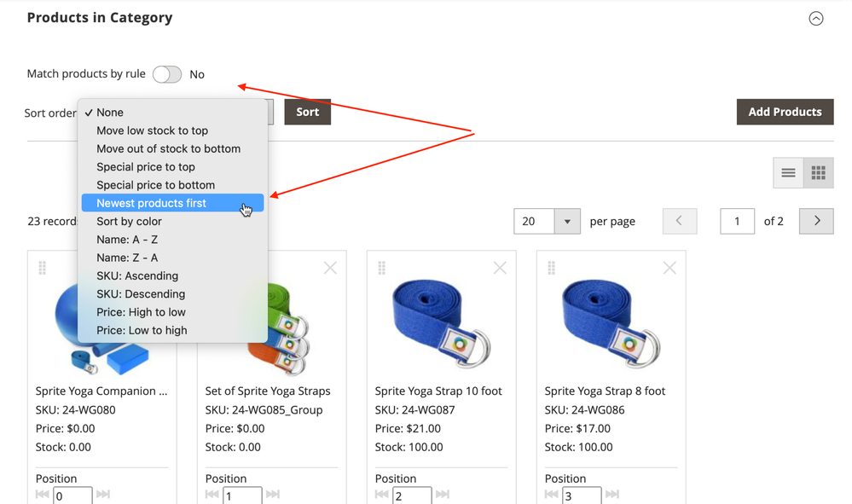Remove Set of Sprite Yoga Straps product

(x=330, y=269)
